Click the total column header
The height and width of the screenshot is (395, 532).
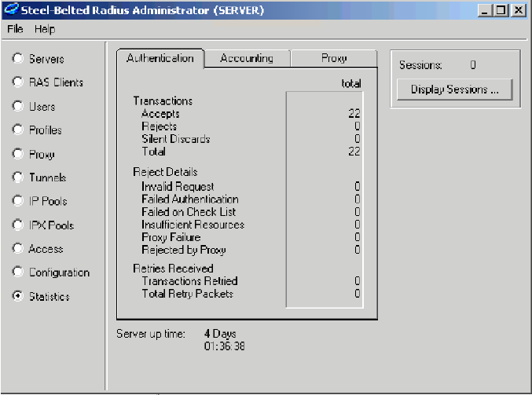[351, 83]
